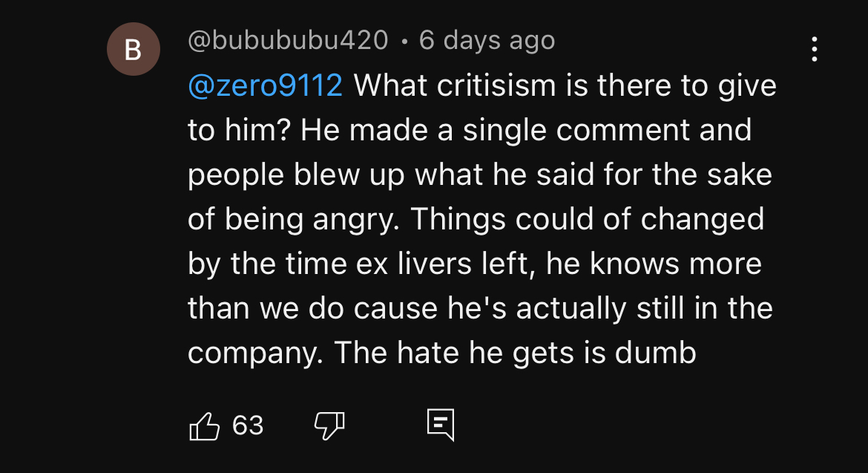Select the line starting with people blew up

coord(479,175)
